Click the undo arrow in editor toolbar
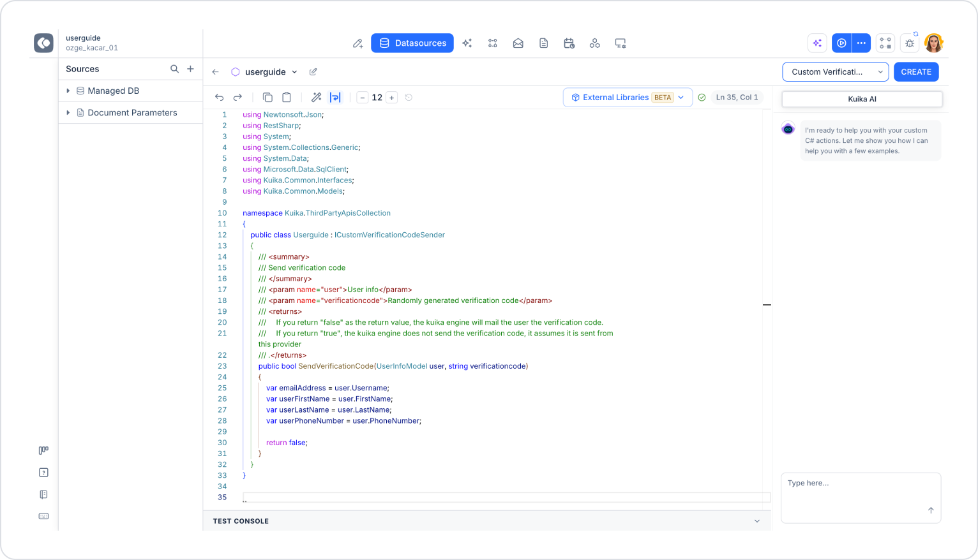The width and height of the screenshot is (978, 560). click(219, 98)
